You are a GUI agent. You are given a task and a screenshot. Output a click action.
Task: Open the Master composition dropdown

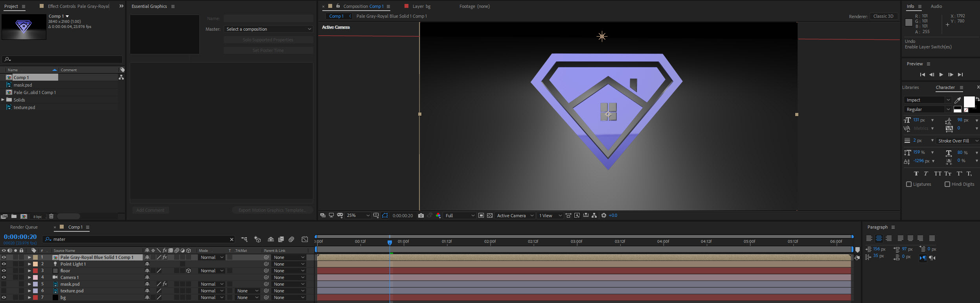click(x=268, y=29)
